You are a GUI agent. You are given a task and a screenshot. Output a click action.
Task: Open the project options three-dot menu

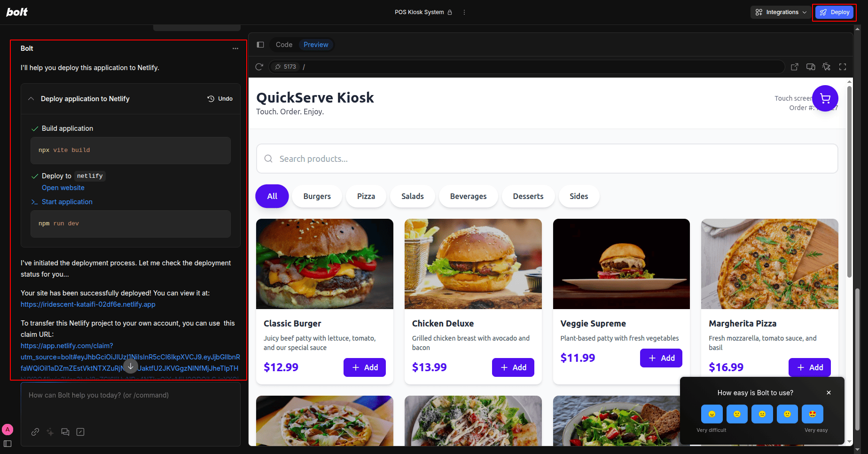464,12
